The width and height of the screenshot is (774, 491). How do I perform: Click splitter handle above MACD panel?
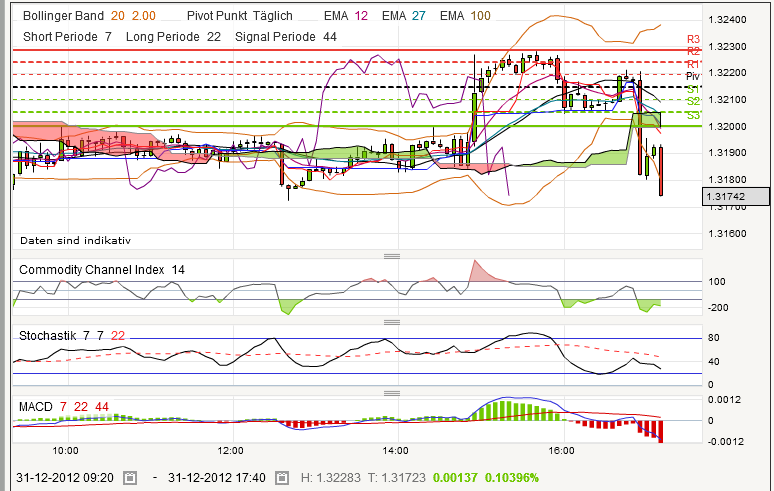391,392
